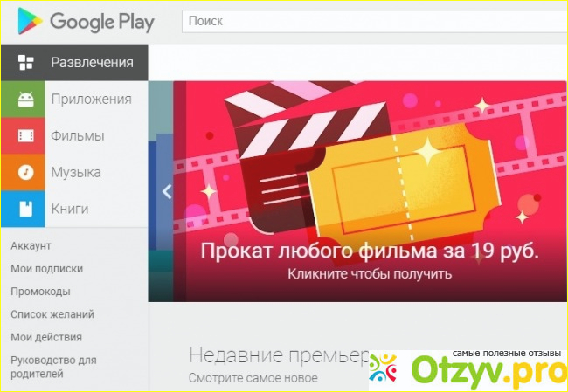
Task: View Мои действия page
Action: click(46, 337)
